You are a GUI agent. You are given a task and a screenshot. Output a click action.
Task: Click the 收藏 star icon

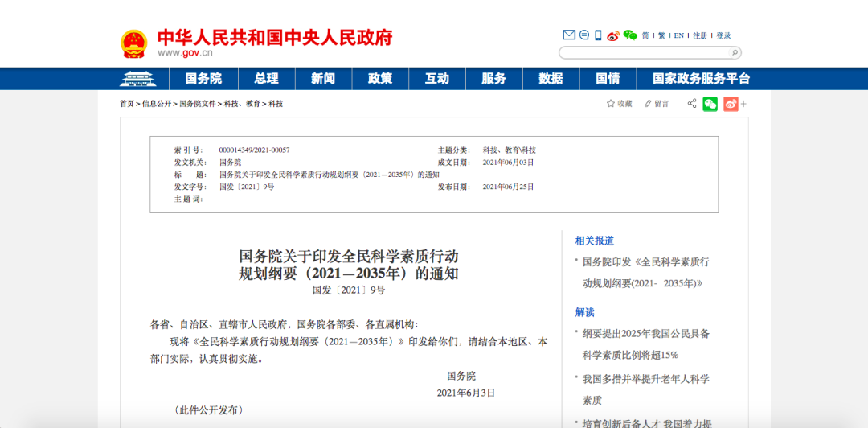coord(611,104)
